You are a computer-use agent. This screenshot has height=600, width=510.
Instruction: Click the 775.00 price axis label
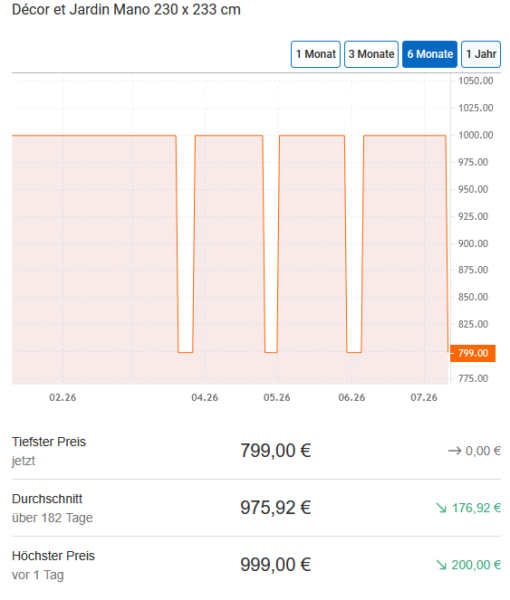tap(473, 378)
